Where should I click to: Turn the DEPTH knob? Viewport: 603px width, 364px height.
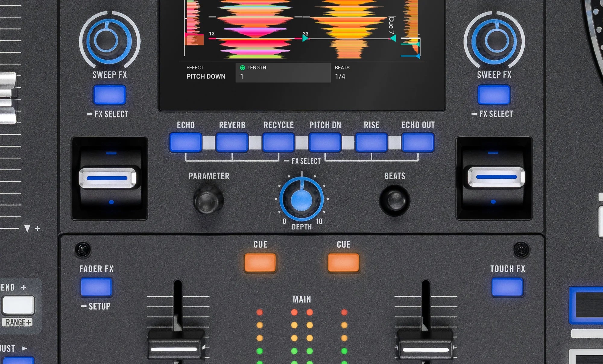[301, 198]
